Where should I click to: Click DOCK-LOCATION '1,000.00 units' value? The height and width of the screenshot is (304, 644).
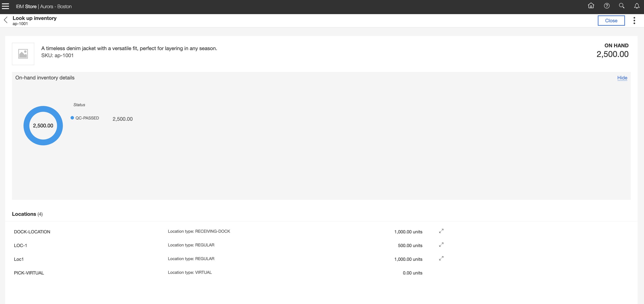click(x=408, y=232)
